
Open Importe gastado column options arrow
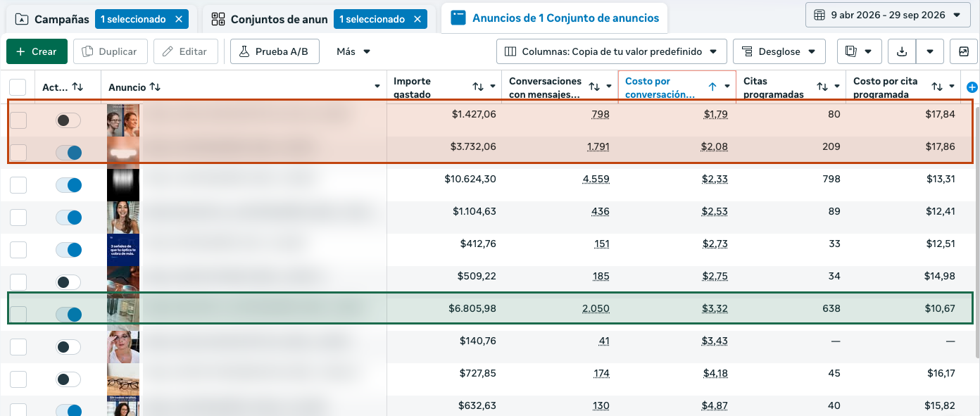(493, 87)
